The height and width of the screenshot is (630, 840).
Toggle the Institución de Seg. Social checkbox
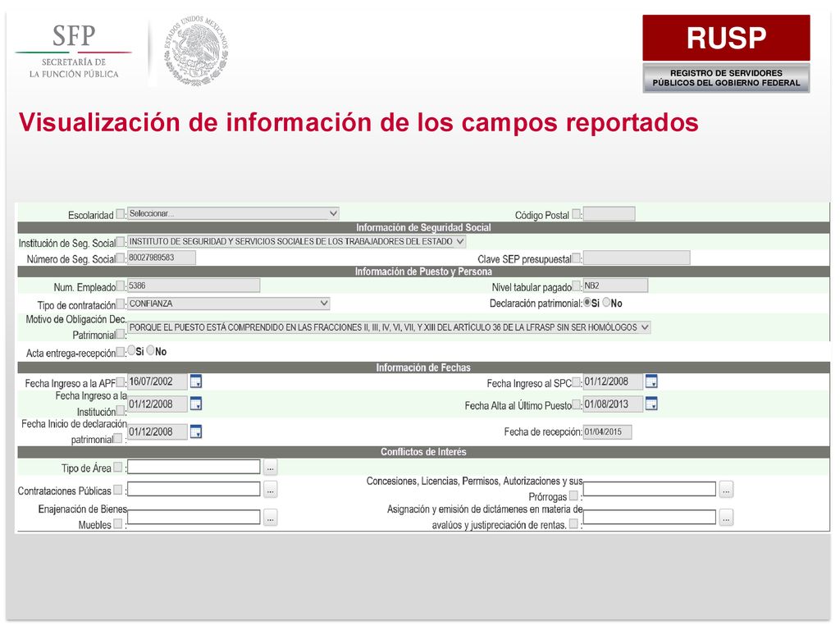pos(121,242)
